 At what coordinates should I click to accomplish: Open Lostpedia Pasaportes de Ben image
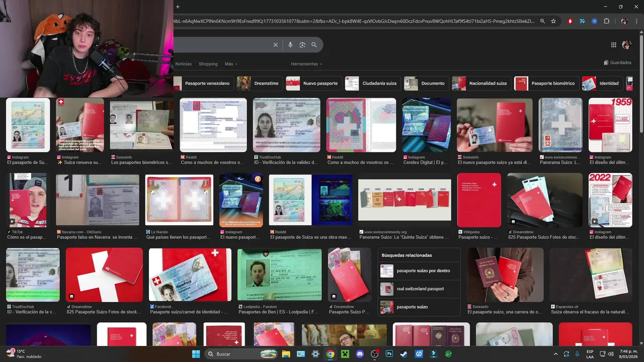click(x=279, y=275)
